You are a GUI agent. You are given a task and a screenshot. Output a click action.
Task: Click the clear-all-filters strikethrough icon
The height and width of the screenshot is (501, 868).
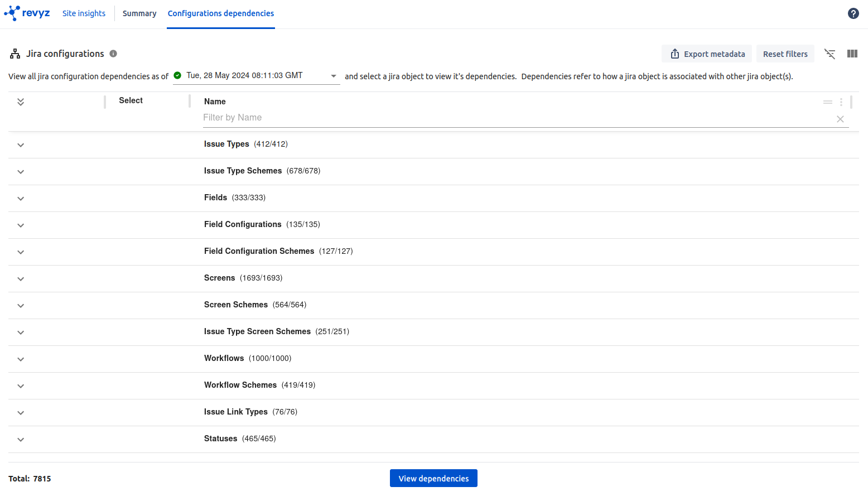(x=830, y=54)
